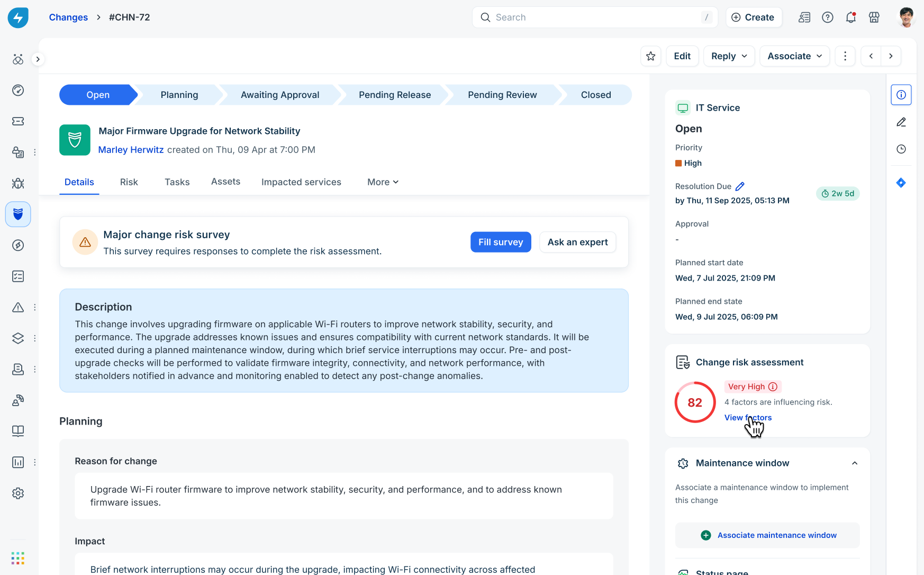
Task: Open the Problems bug icon in sidebar
Action: coord(18,183)
